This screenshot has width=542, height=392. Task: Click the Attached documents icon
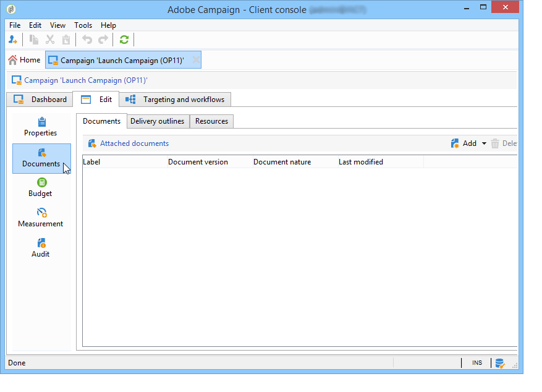(x=92, y=143)
